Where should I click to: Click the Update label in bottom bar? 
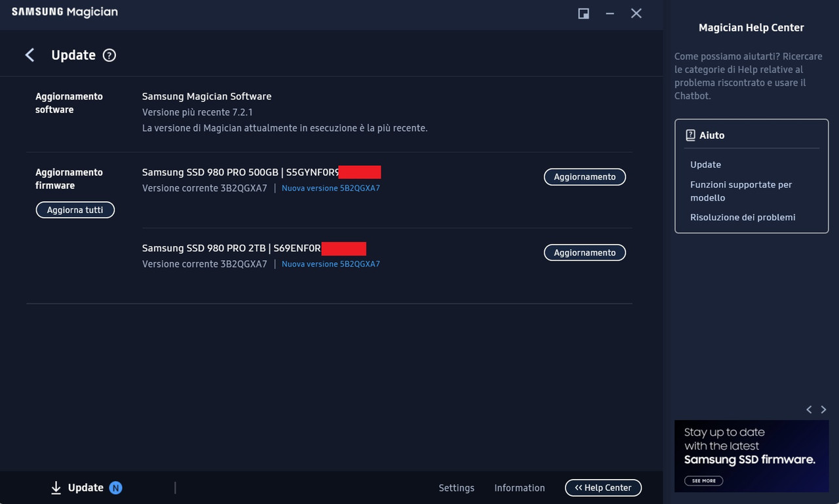coord(86,488)
